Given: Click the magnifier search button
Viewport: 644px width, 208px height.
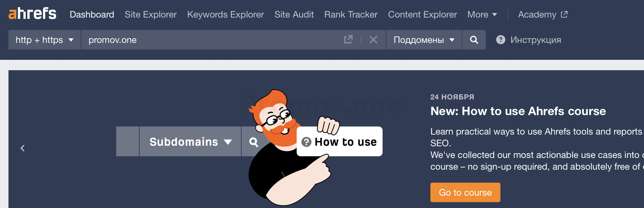Looking at the screenshot, I should point(474,40).
